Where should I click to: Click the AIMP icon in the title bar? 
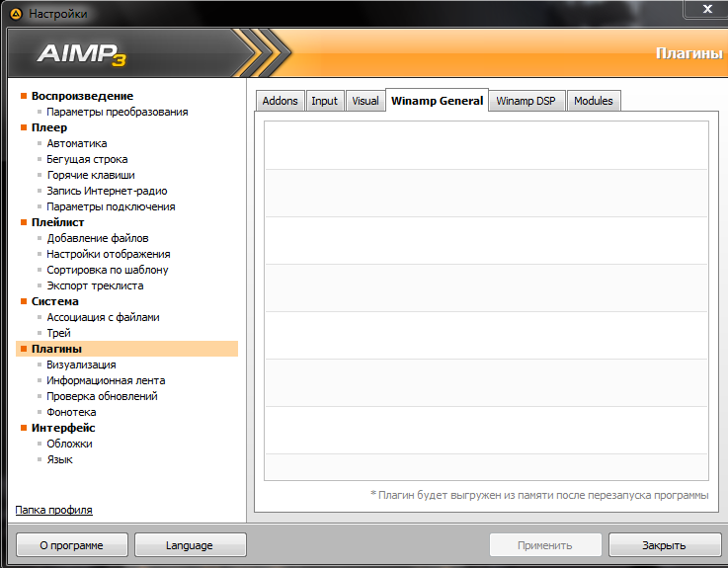[16, 14]
